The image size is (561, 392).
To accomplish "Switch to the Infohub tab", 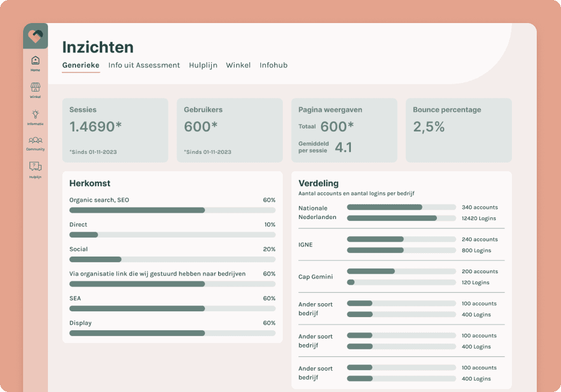I will [274, 65].
